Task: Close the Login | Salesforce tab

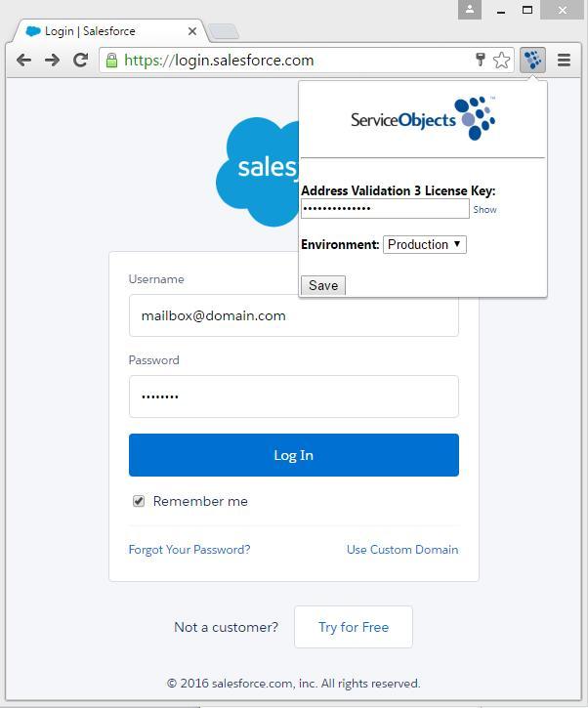Action: click(192, 31)
